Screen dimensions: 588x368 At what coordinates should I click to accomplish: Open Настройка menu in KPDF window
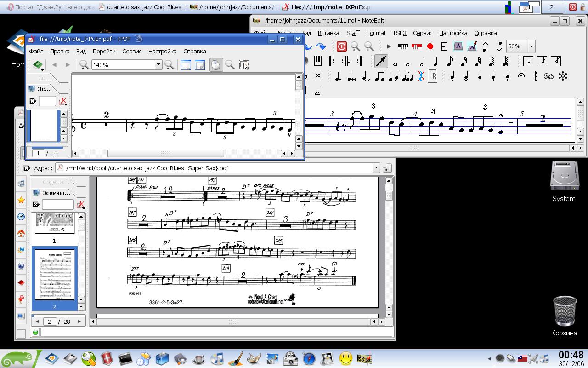(x=163, y=51)
